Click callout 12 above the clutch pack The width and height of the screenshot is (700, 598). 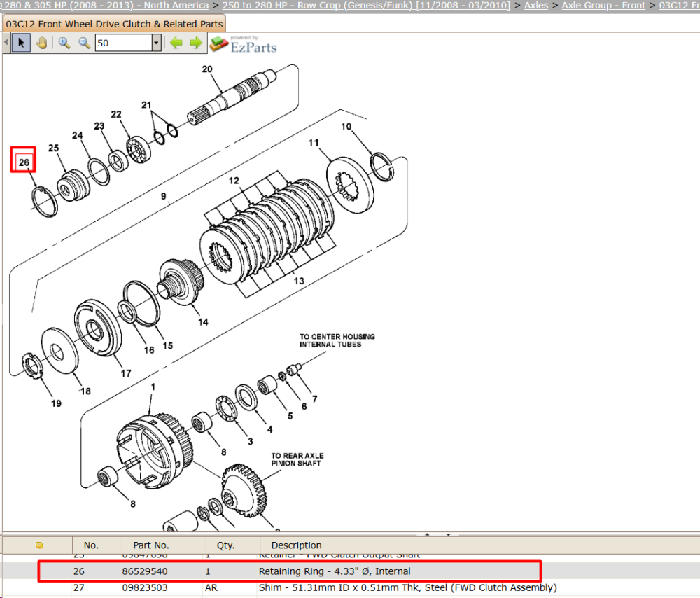coord(234,181)
